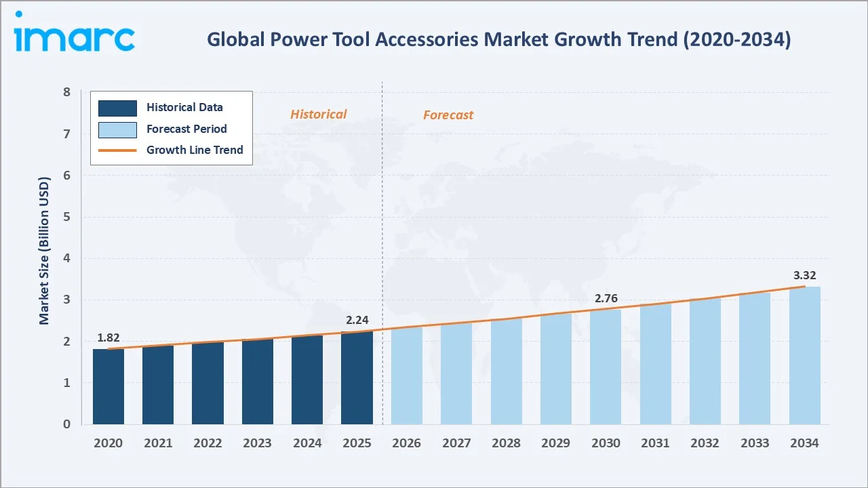Click the x-axis label 2034
Screen dimensions: 868x488
click(x=804, y=443)
